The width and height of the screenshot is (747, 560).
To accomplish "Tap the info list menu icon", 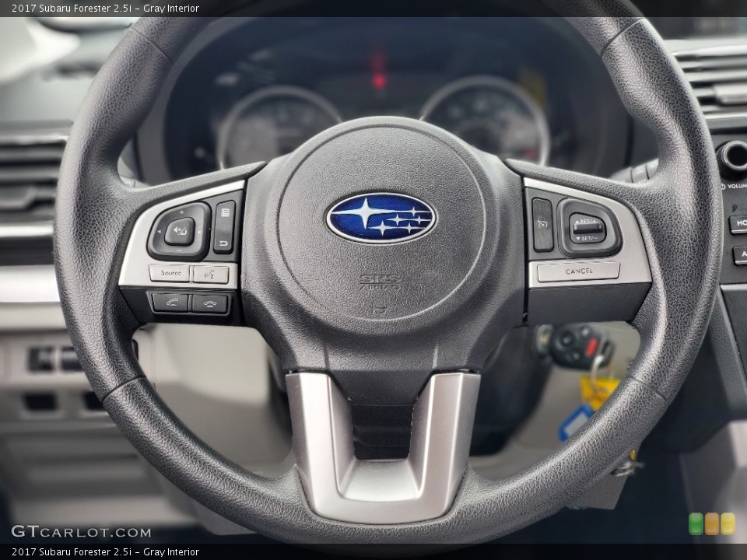I will (225, 212).
